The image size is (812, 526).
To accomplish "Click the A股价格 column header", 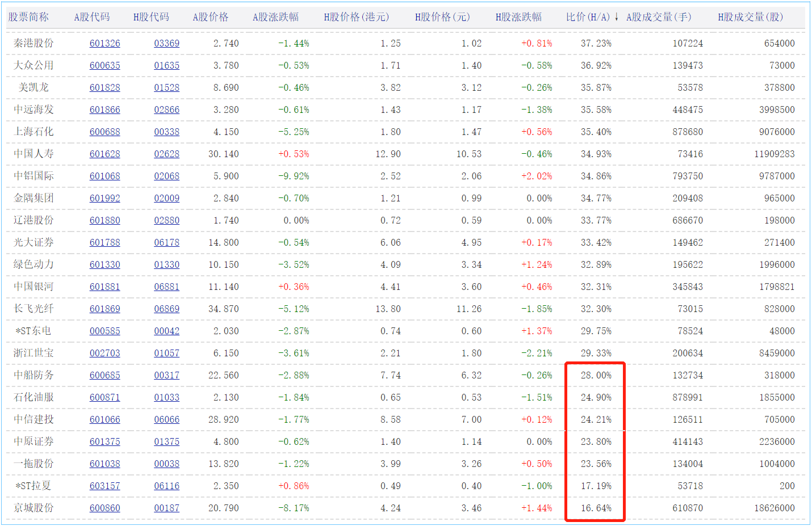I will click(x=211, y=17).
